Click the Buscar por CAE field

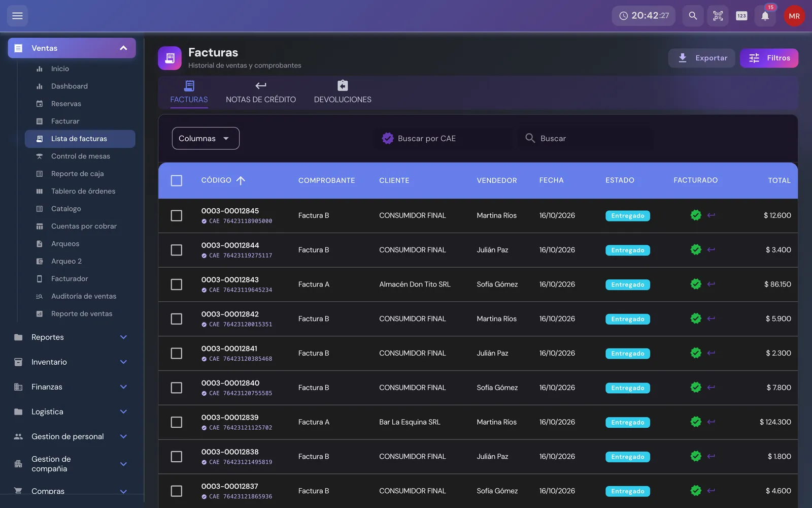[x=443, y=138]
